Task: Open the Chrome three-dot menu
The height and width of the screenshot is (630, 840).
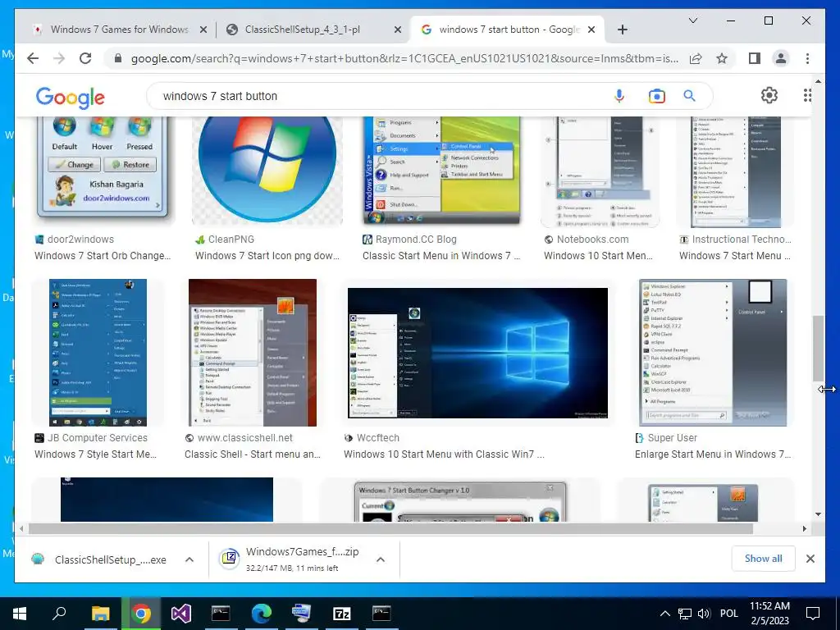Action: pos(807,58)
